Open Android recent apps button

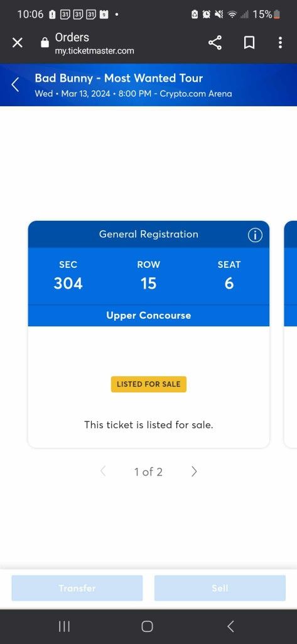pyautogui.click(x=64, y=626)
